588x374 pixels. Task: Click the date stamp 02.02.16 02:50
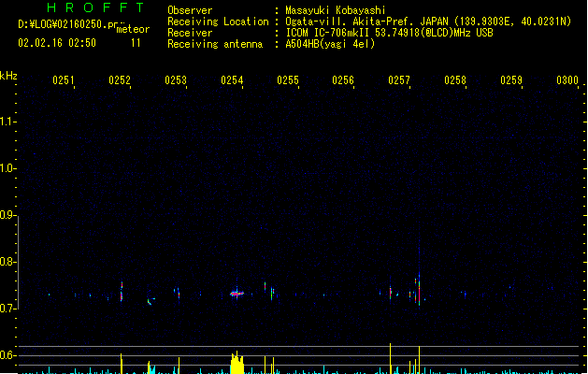(x=57, y=43)
